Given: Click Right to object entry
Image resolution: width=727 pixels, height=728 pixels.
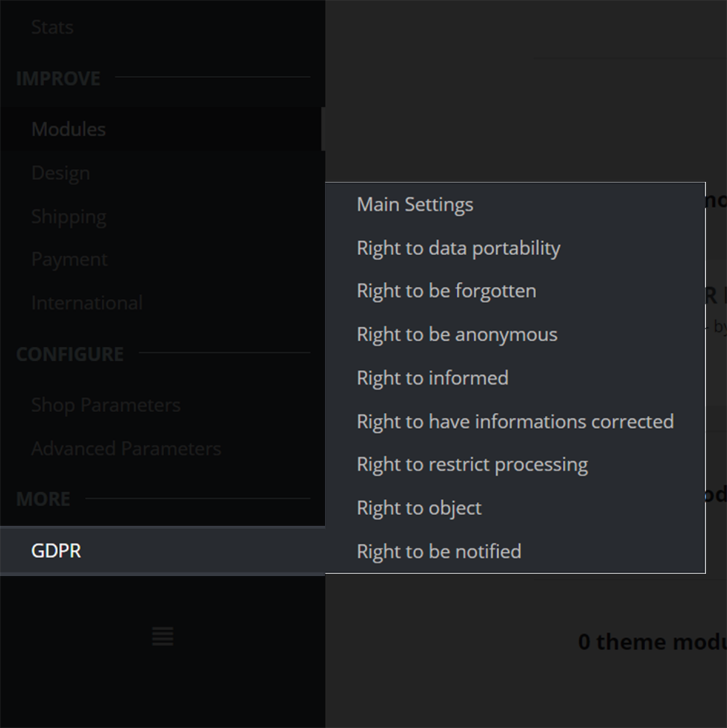Looking at the screenshot, I should click(x=419, y=508).
